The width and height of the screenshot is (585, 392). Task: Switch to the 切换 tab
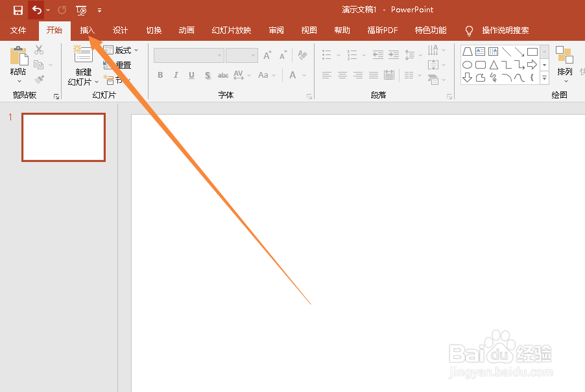154,30
